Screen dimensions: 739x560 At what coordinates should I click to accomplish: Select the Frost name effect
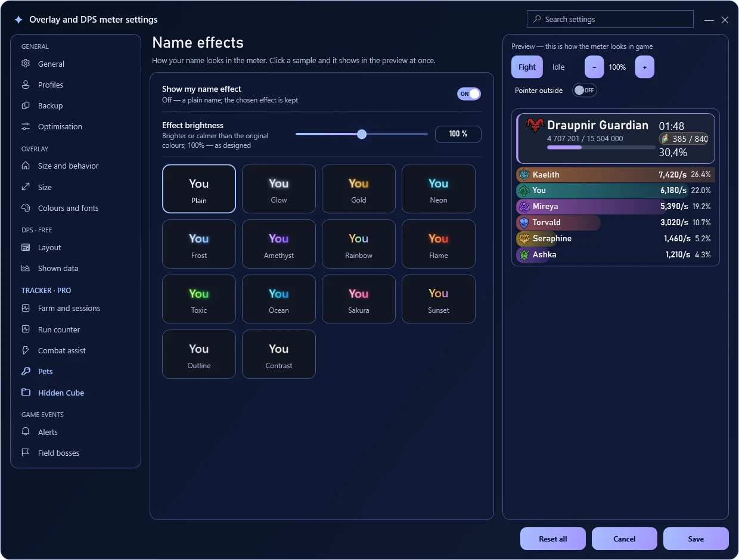pos(199,244)
